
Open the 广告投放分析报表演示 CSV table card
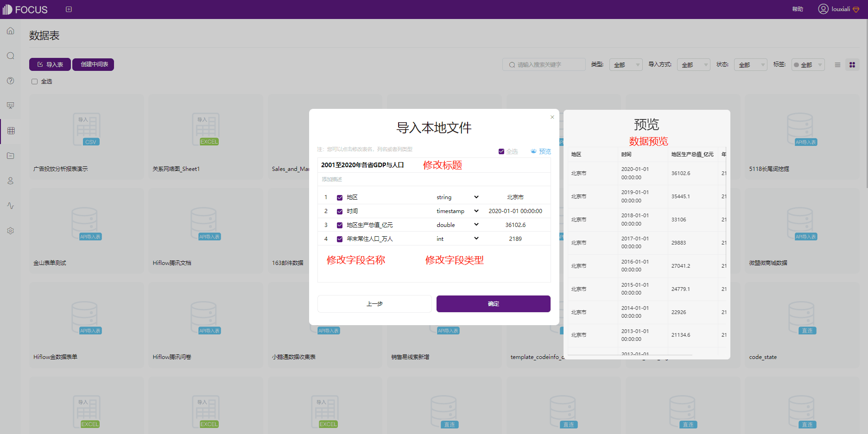pos(87,137)
